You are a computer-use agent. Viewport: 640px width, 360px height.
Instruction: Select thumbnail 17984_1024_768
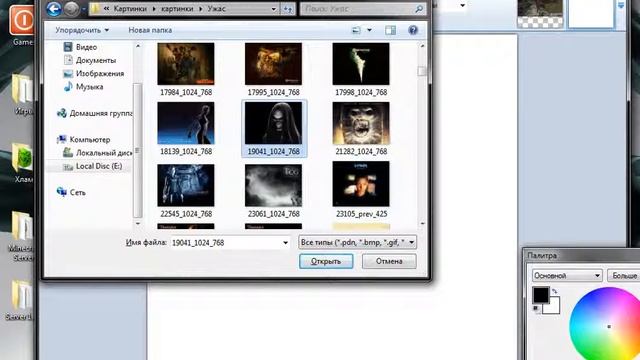tap(186, 69)
